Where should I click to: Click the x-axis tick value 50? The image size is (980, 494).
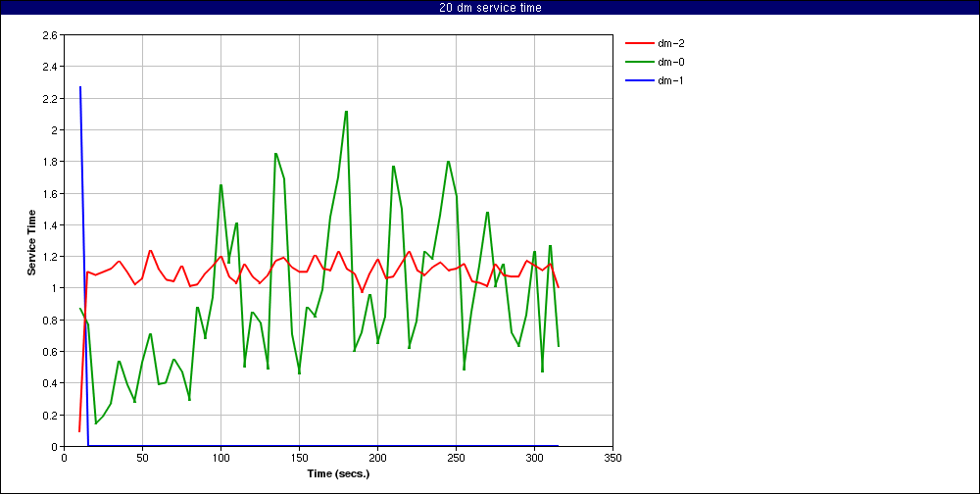pos(142,457)
